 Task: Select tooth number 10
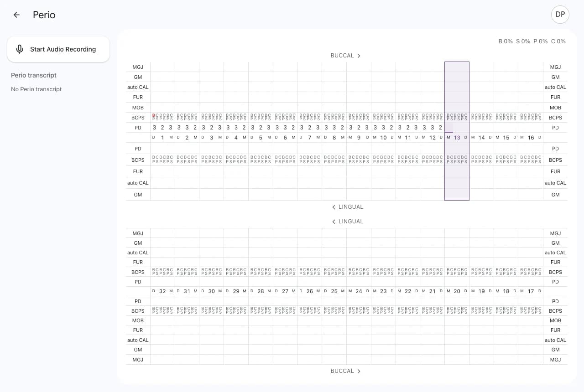coord(383,138)
